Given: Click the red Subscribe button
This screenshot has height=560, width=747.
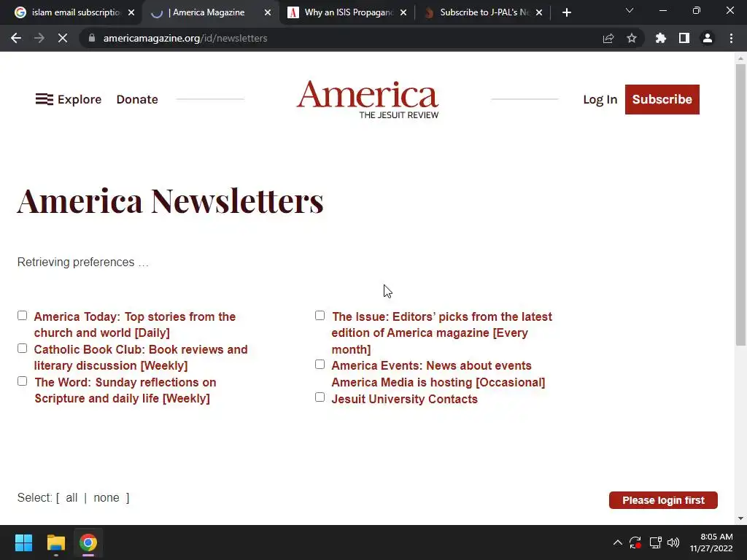Looking at the screenshot, I should click(x=662, y=99).
